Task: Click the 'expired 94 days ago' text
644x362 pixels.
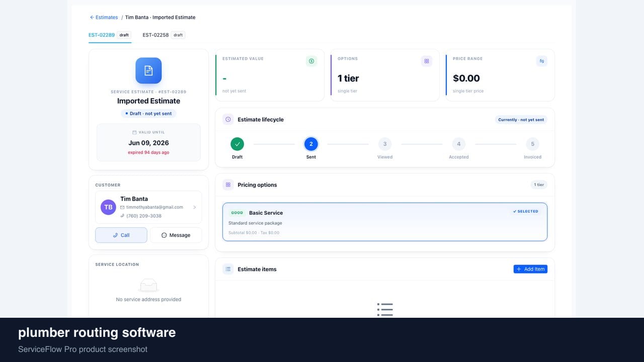Action: click(148, 152)
